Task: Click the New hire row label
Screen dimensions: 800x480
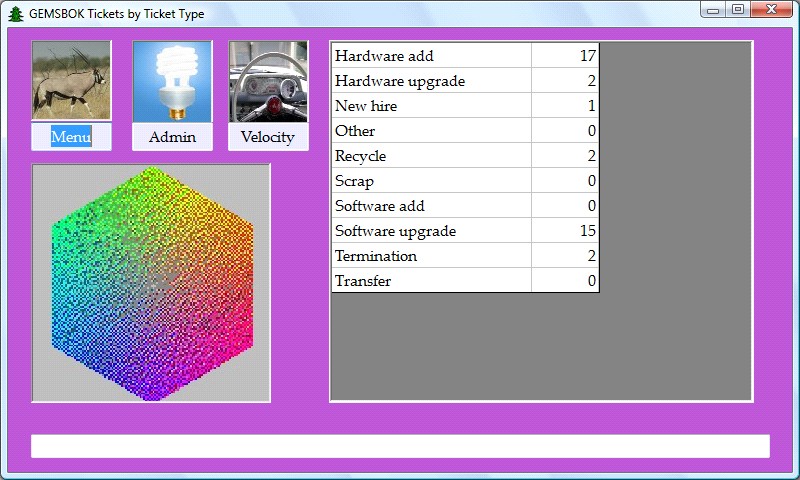Action: 366,106
